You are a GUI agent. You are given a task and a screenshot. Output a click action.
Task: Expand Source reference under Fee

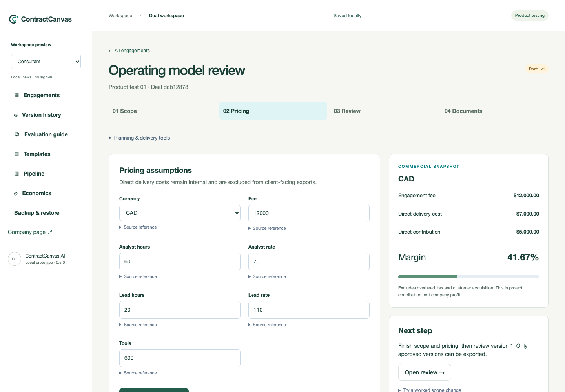(267, 229)
